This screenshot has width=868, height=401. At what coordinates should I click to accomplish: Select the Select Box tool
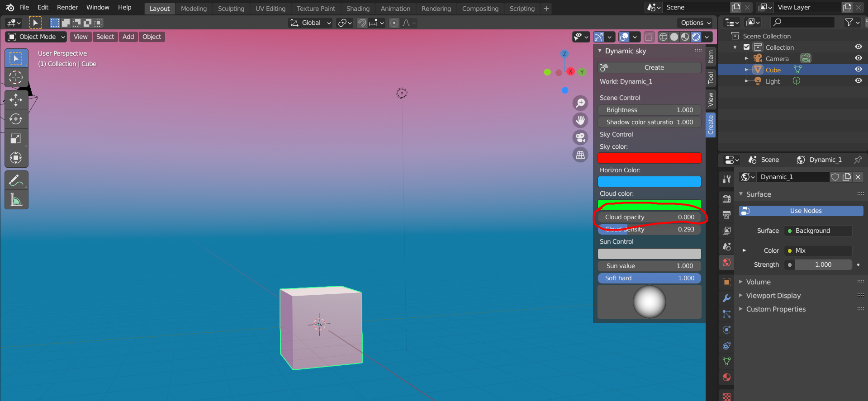[16, 58]
